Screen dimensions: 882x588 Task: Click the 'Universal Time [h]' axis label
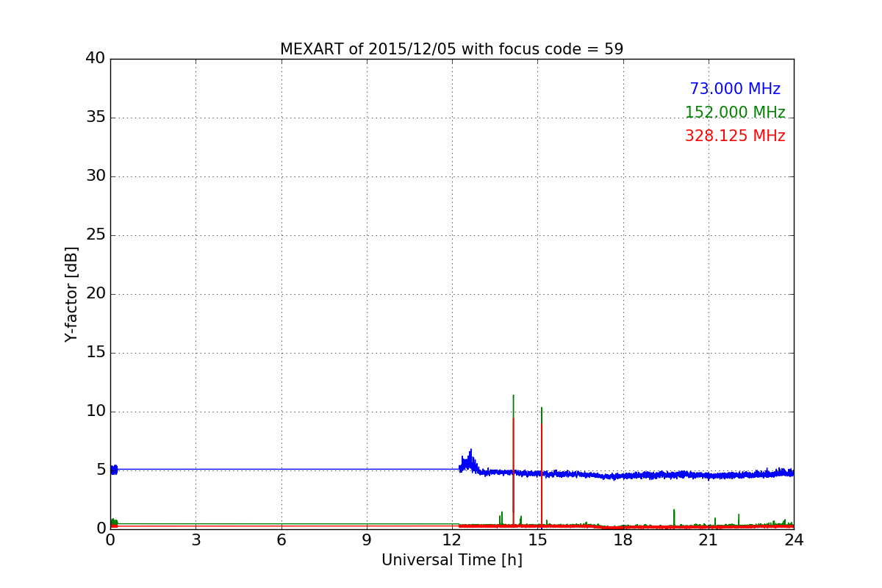(452, 560)
